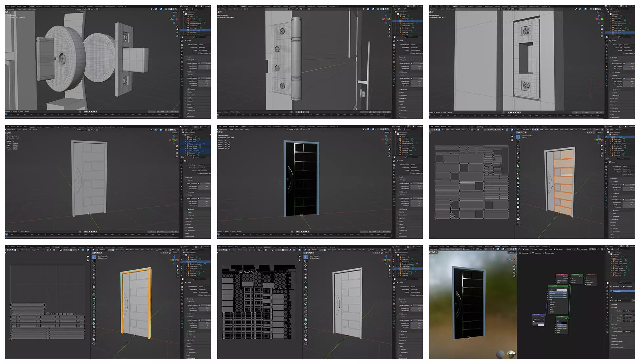Open Playback popover in knob close-up timeline
This screenshot has height=364, width=640.
(x=8, y=111)
